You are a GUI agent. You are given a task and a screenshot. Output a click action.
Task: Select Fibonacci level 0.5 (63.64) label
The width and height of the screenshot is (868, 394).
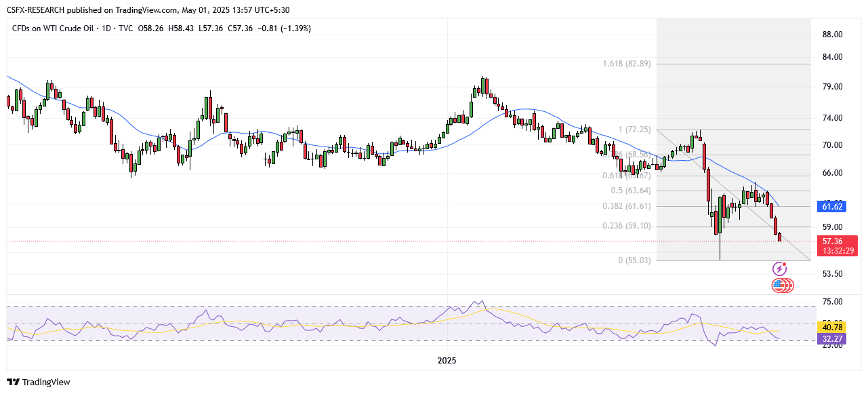pyautogui.click(x=630, y=191)
